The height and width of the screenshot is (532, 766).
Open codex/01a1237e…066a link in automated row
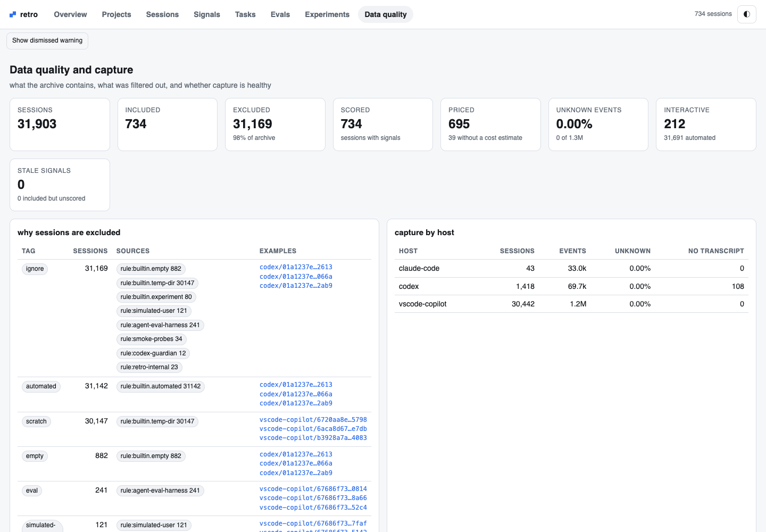pyautogui.click(x=296, y=394)
